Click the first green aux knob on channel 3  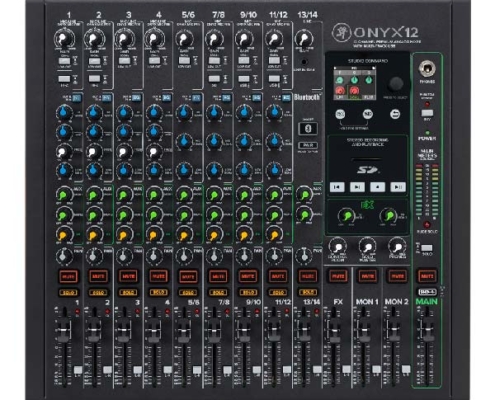pos(124,195)
